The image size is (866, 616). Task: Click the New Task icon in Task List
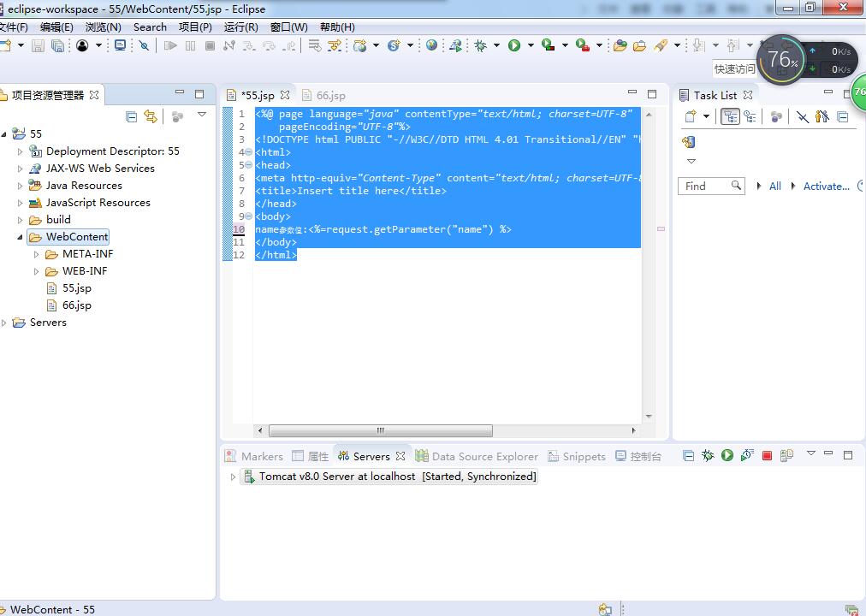[691, 116]
